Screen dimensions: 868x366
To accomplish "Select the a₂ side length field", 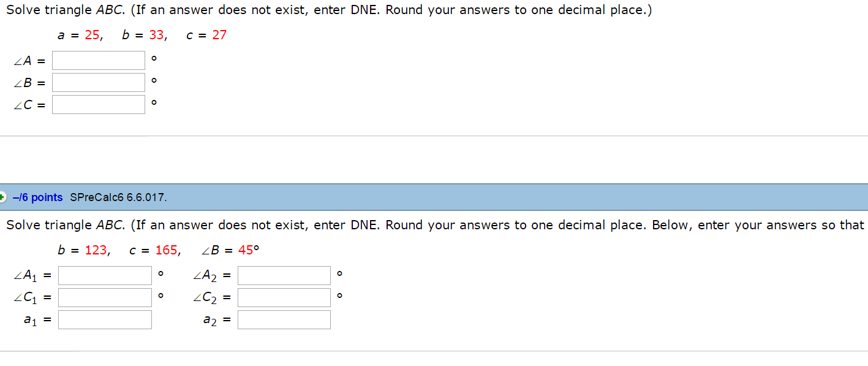I will coord(284,320).
